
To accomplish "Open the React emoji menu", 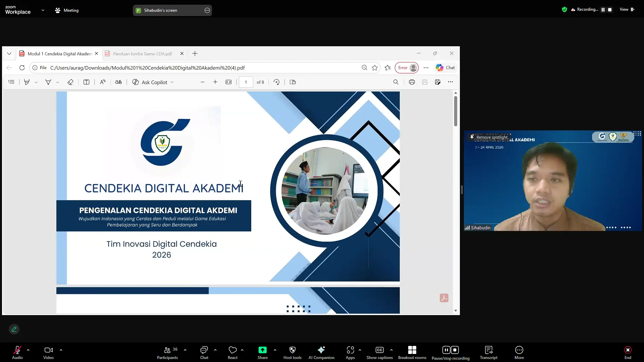I will (x=232, y=353).
